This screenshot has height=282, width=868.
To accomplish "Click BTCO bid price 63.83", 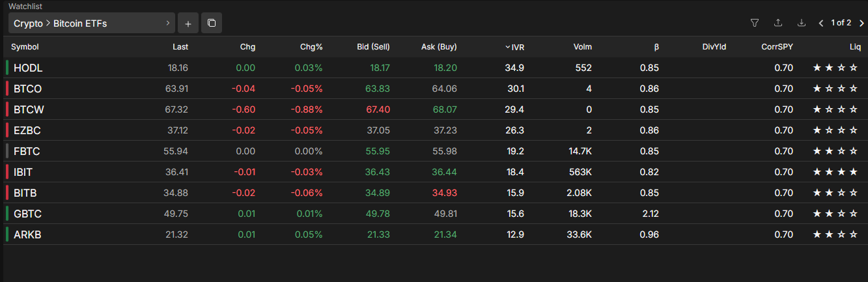I will click(378, 89).
